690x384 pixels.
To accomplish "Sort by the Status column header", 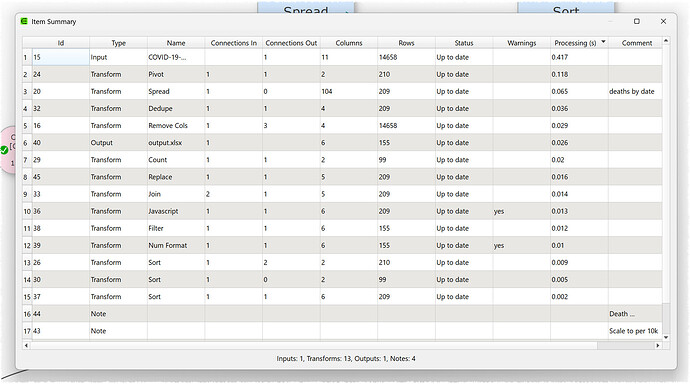I will pyautogui.click(x=464, y=43).
